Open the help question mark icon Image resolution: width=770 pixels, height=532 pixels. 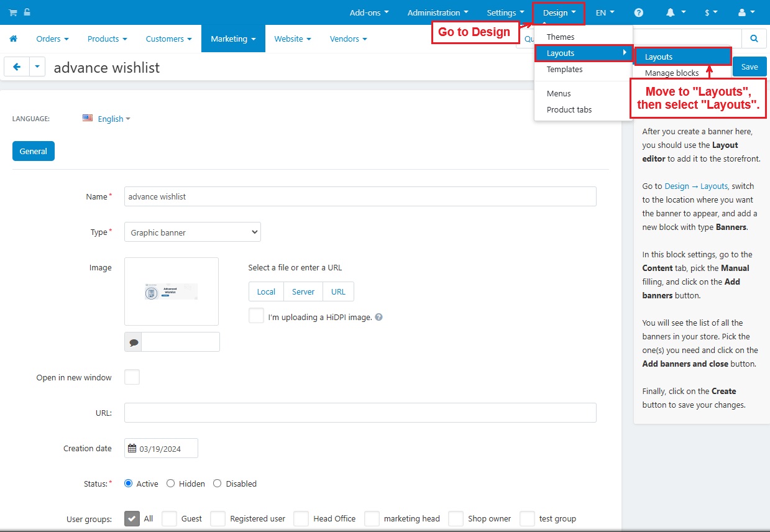[x=639, y=12]
